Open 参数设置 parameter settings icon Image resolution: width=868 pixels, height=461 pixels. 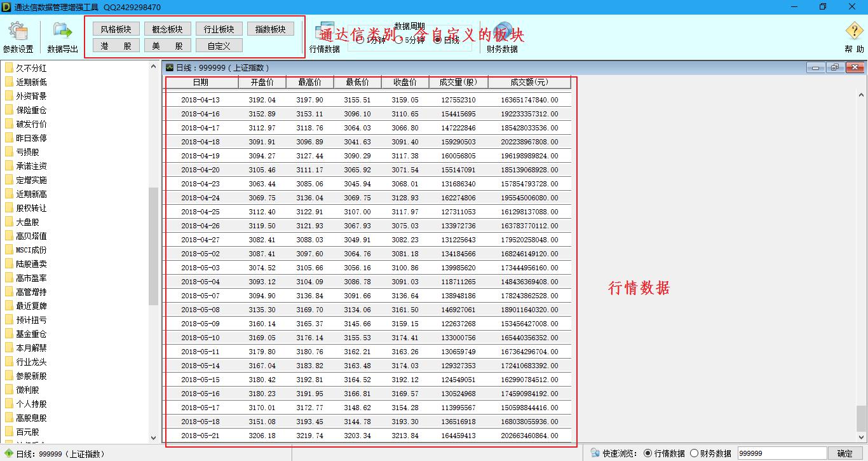click(18, 32)
